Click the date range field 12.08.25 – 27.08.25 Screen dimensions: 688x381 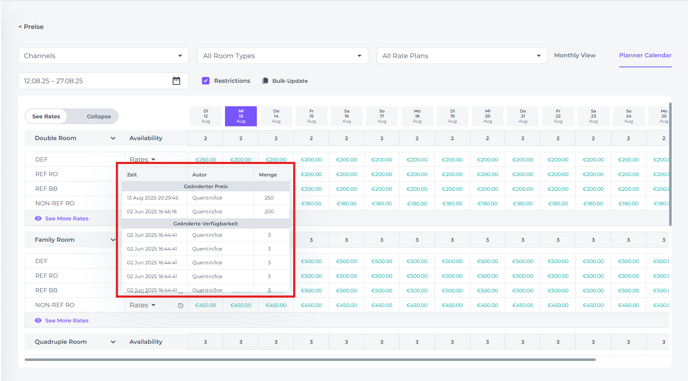coord(103,81)
